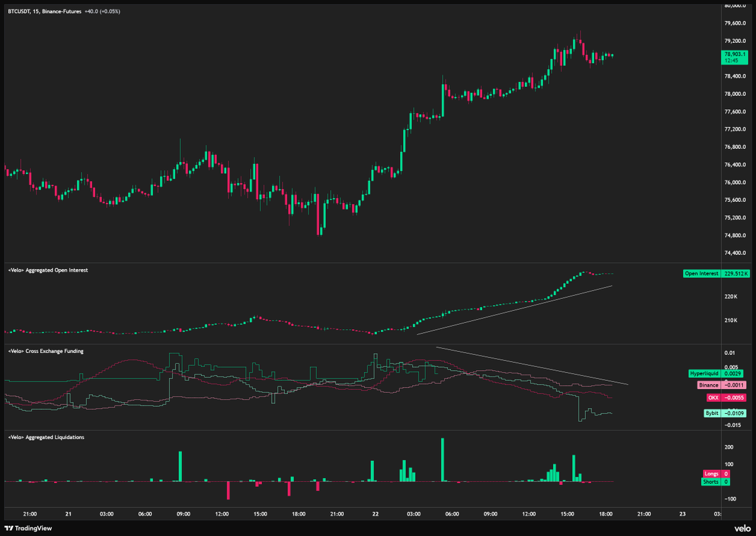Click the 12:00 label of the 21st
Viewport: 756px width, 536px height.
tap(222, 514)
